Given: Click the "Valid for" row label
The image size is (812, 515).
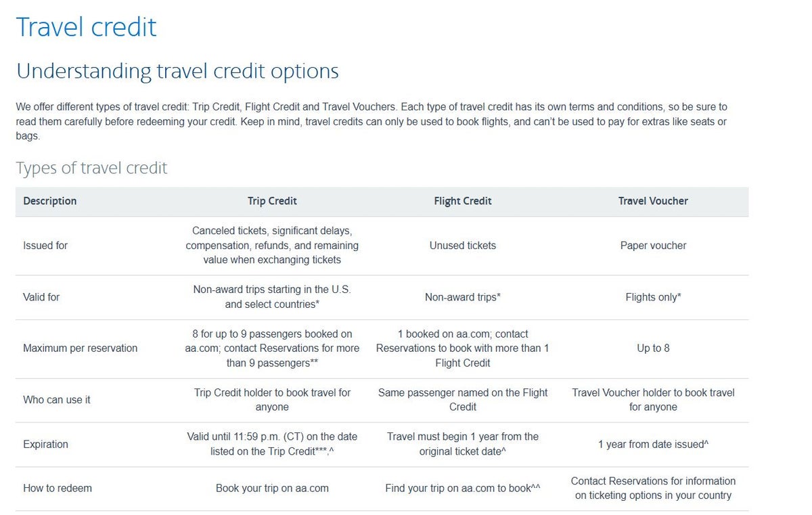Looking at the screenshot, I should 41,297.
